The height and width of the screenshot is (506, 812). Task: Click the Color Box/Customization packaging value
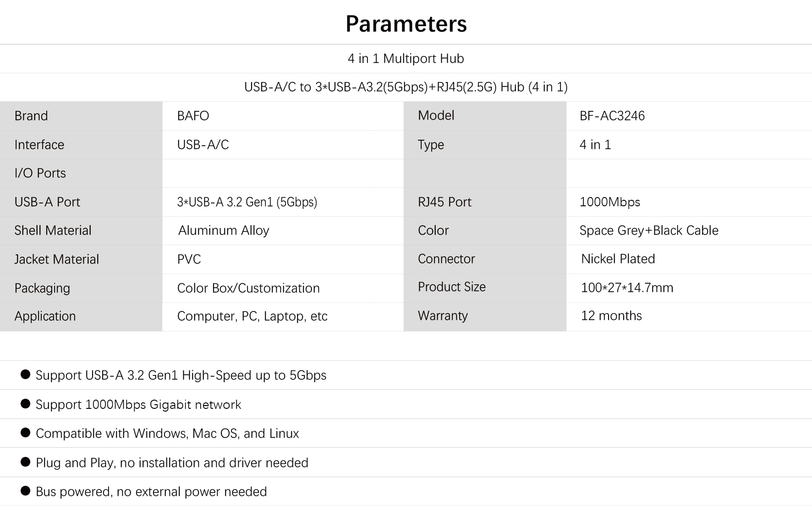click(248, 288)
